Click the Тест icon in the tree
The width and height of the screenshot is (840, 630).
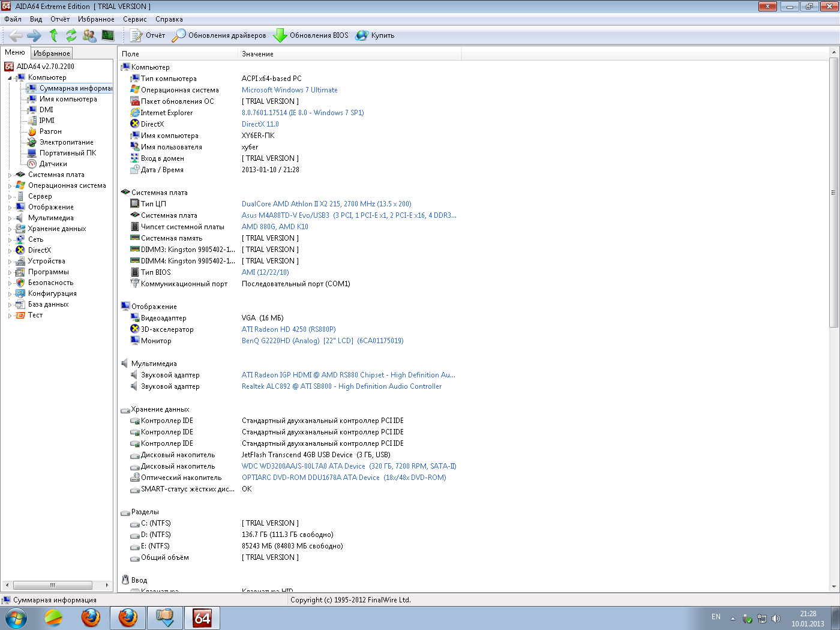(20, 315)
